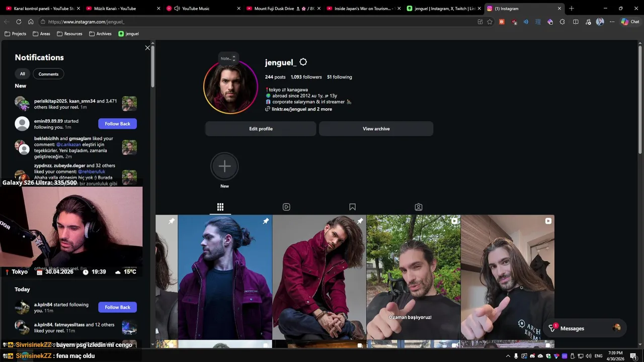Switch to the Reels tab icon

(x=286, y=207)
